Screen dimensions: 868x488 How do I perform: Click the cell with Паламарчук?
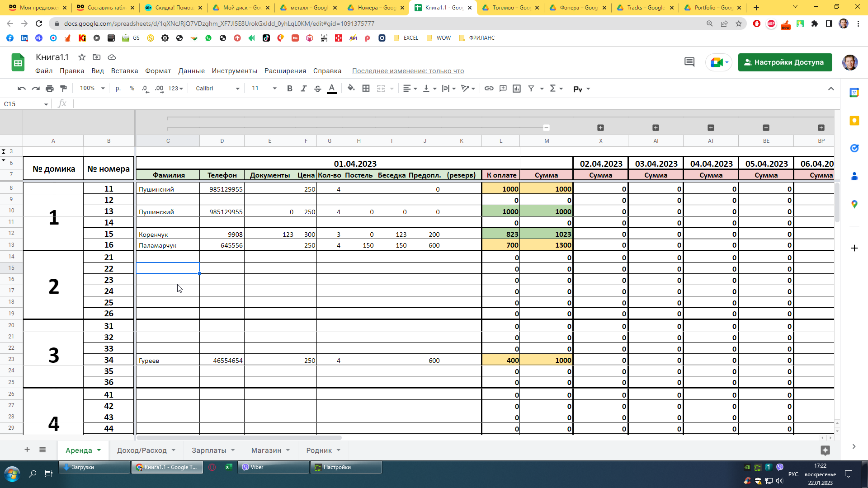click(x=168, y=245)
